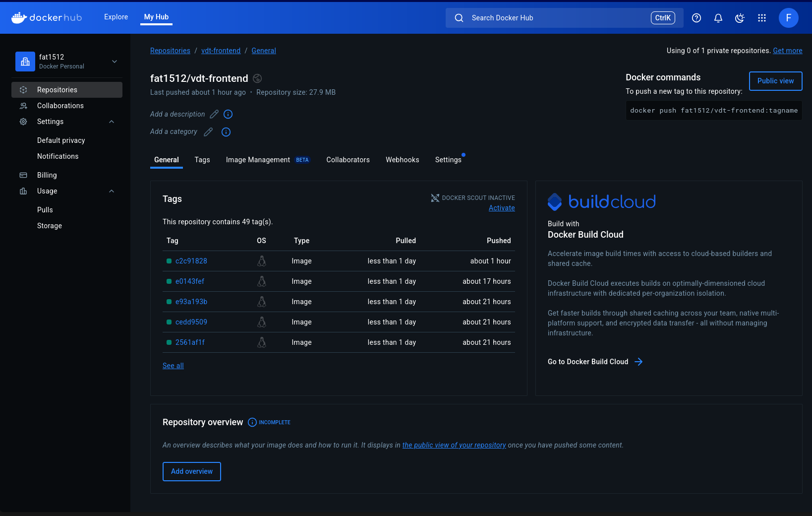Toggle the dark/light theme moon icon

pos(740,18)
